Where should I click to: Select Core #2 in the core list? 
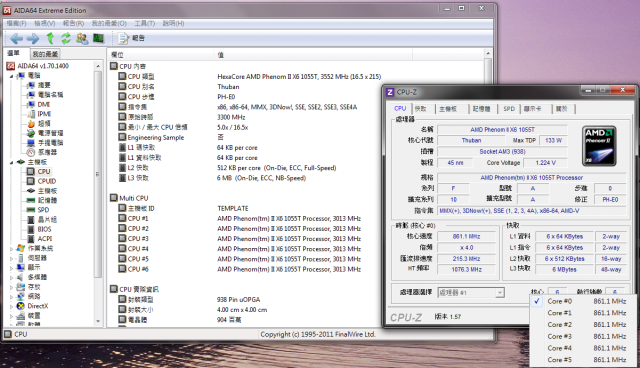pos(584,325)
